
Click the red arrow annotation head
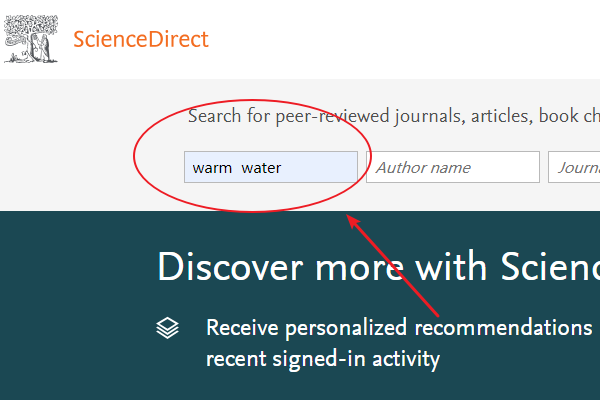(353, 221)
